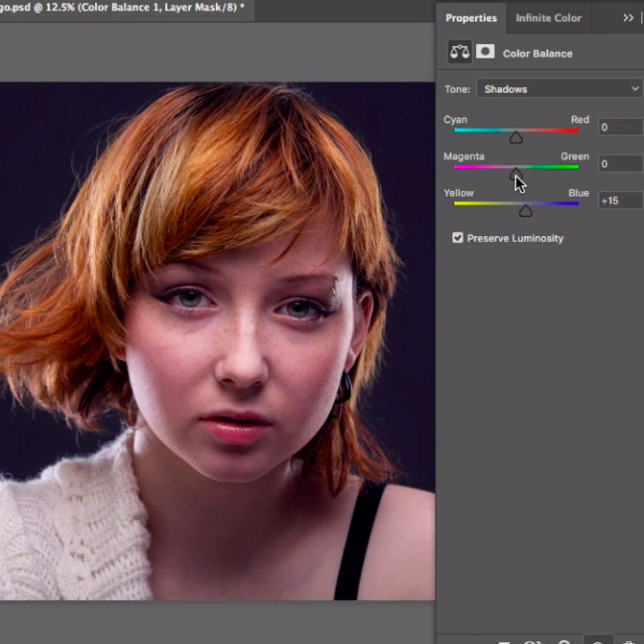This screenshot has height=644, width=644.
Task: Select the Yellow/Blue field showing +15
Action: click(620, 201)
